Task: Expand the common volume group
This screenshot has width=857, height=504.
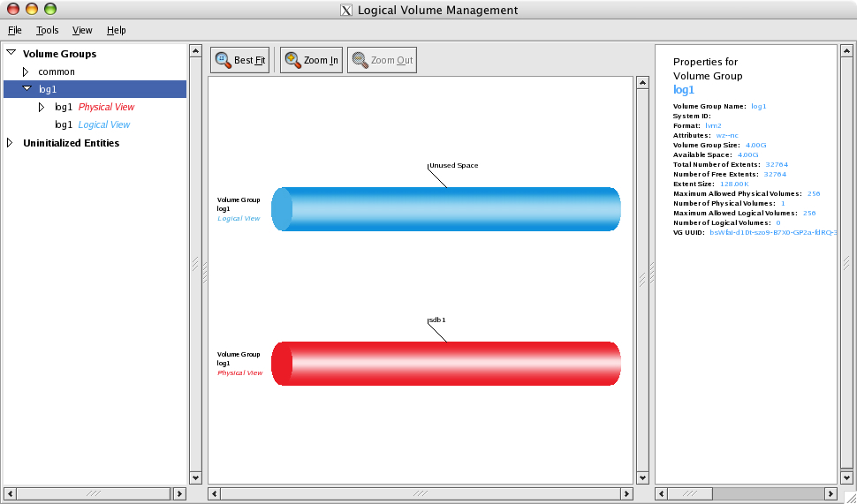Action: [26, 71]
